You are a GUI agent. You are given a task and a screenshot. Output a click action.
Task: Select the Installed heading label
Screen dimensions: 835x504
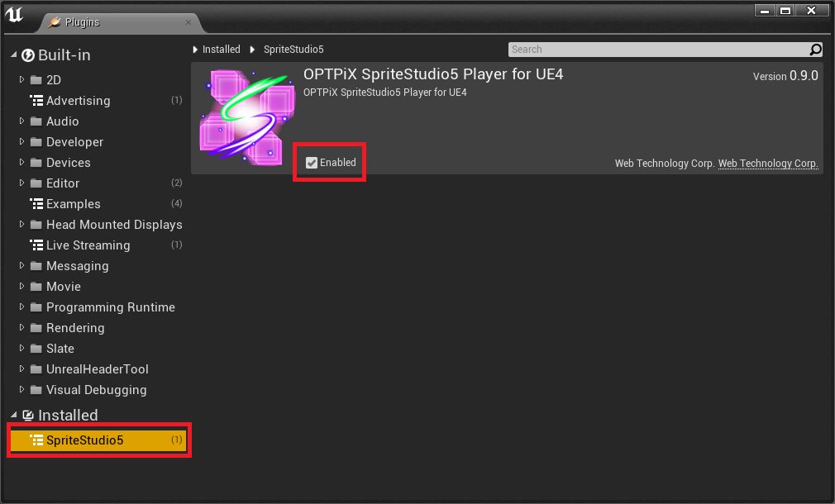(x=68, y=415)
